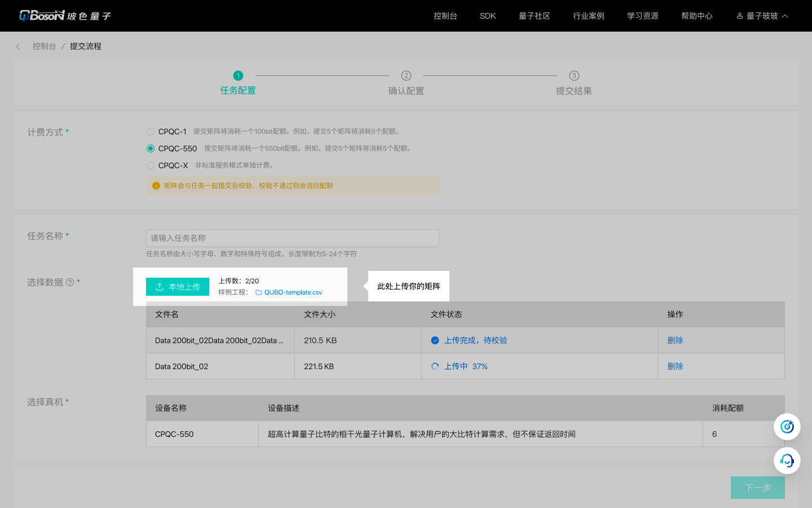Click the blue checkmark upload-complete status icon
The image size is (812, 508).
(x=435, y=340)
